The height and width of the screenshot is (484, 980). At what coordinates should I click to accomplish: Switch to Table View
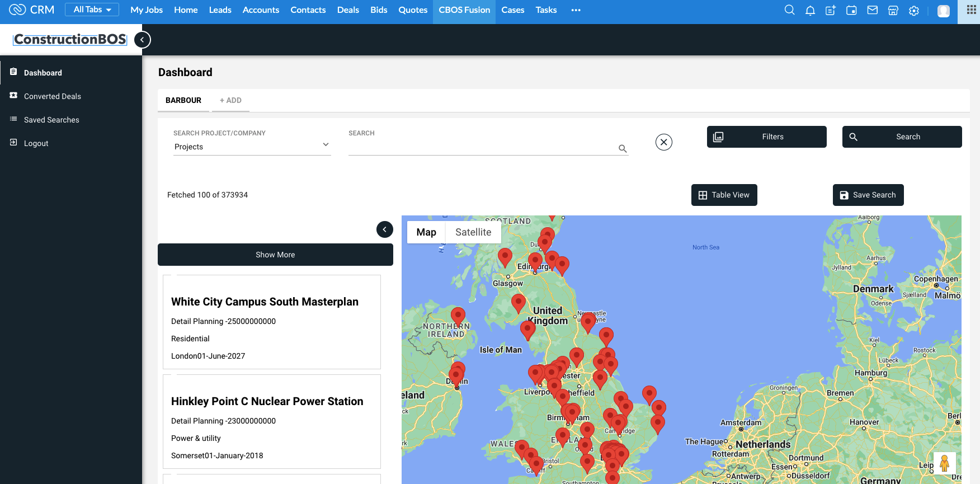[x=724, y=195]
